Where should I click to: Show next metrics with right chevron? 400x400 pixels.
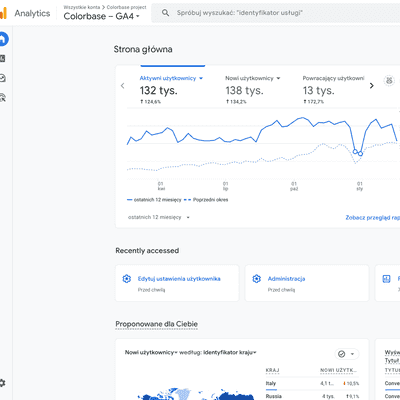(372, 86)
